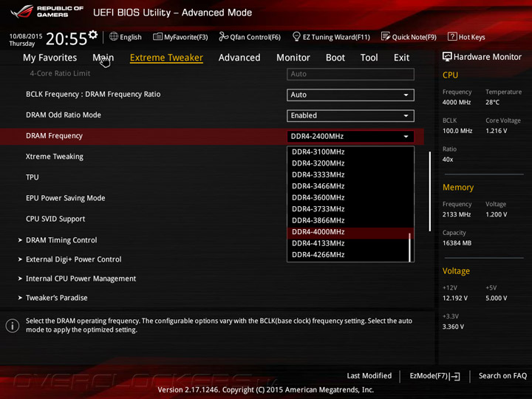Switch to EzMode(F7)
The width and height of the screenshot is (532, 399).
(435, 376)
